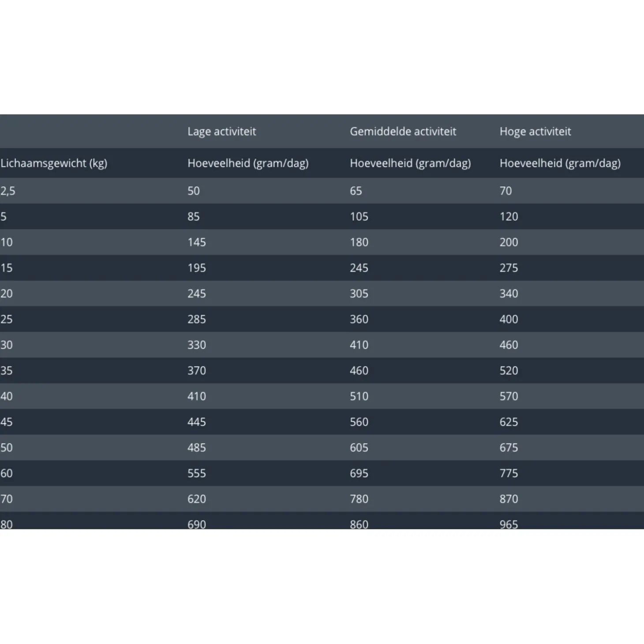Click the 'Lichaamsgewicht (kg)' header cell
The height and width of the screenshot is (644, 644).
click(54, 163)
